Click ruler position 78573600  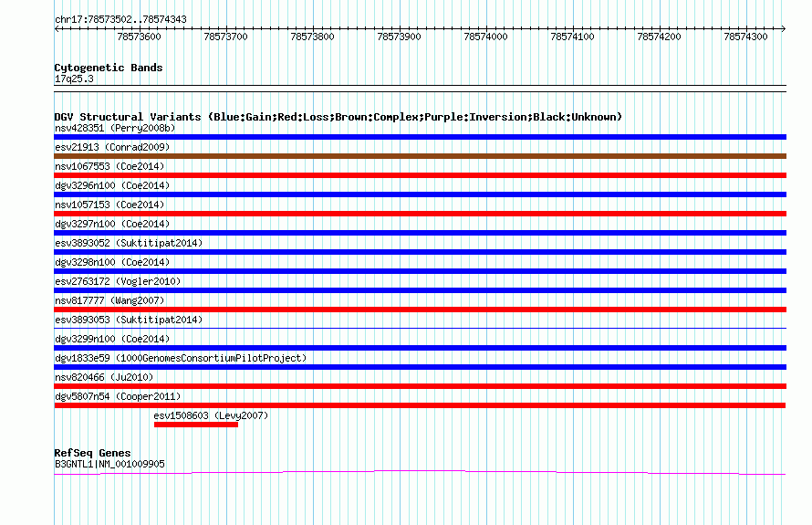[140, 37]
